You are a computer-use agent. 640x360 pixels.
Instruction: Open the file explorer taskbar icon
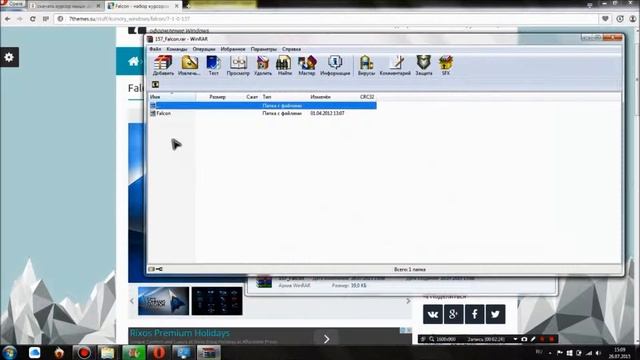(107, 352)
